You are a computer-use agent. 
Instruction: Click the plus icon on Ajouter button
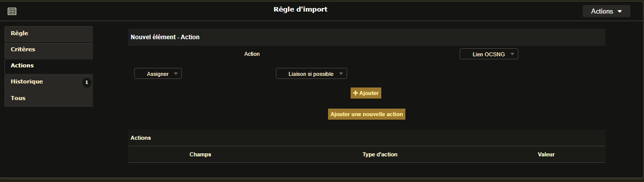pos(356,93)
